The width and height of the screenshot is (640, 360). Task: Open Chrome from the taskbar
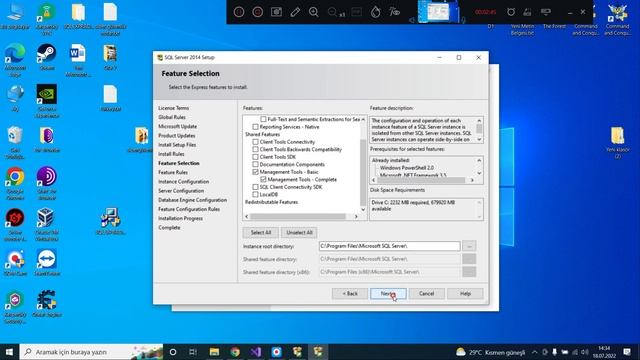[235, 352]
